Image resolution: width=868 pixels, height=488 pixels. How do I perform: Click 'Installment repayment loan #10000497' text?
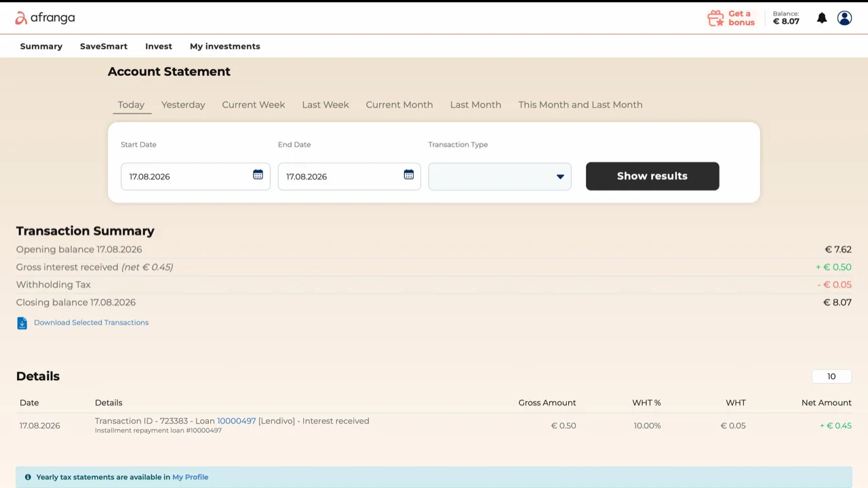point(158,431)
